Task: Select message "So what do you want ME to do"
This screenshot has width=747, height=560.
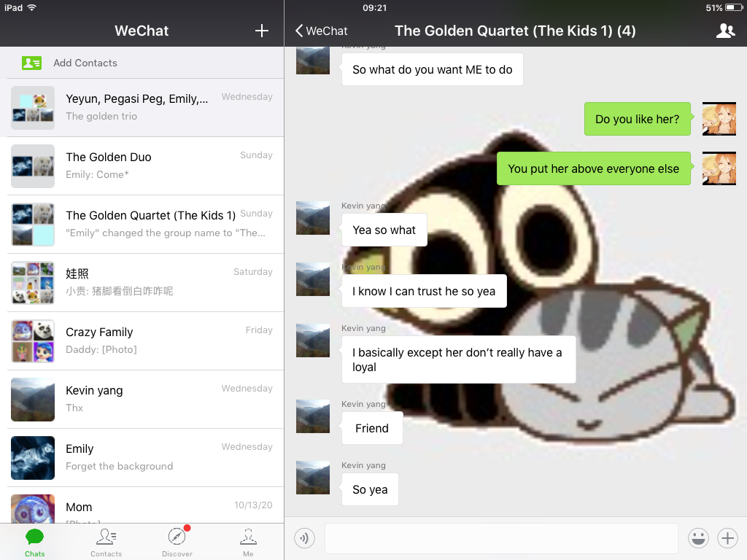Action: (x=432, y=69)
